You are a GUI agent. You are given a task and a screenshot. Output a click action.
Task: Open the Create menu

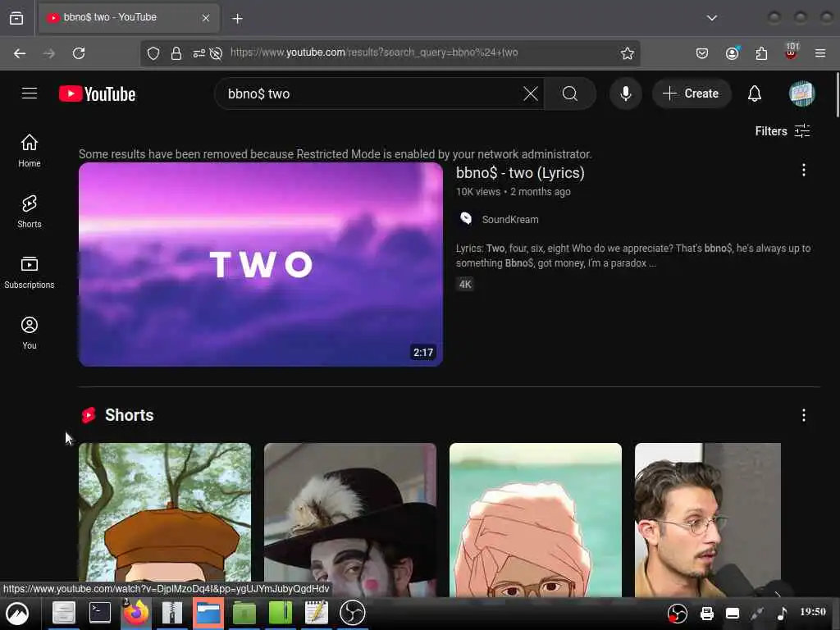691,94
